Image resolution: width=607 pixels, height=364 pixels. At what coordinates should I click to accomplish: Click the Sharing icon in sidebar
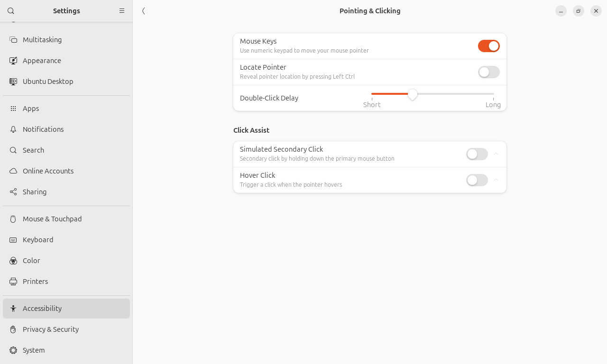tap(13, 192)
